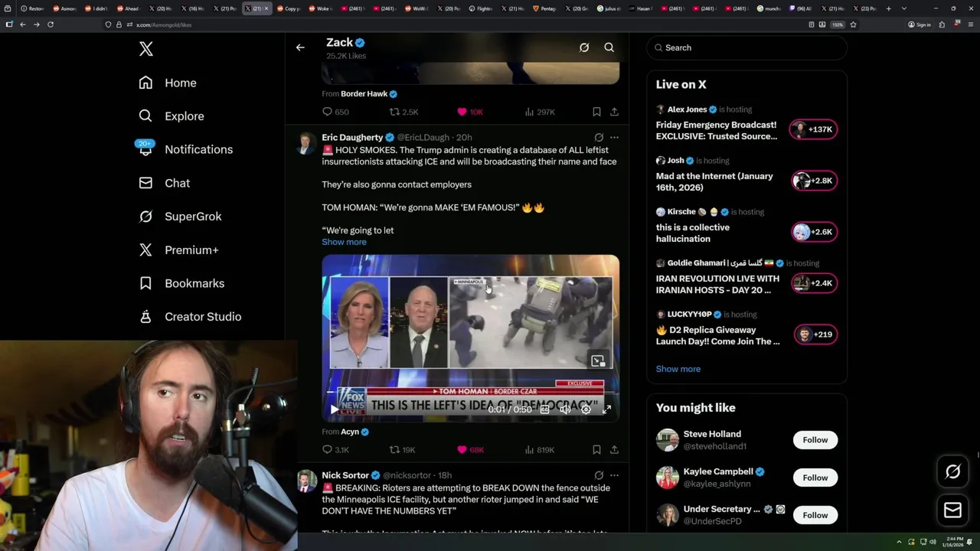View analytics of post with 297K views
The image size is (980, 551).
pos(540,112)
